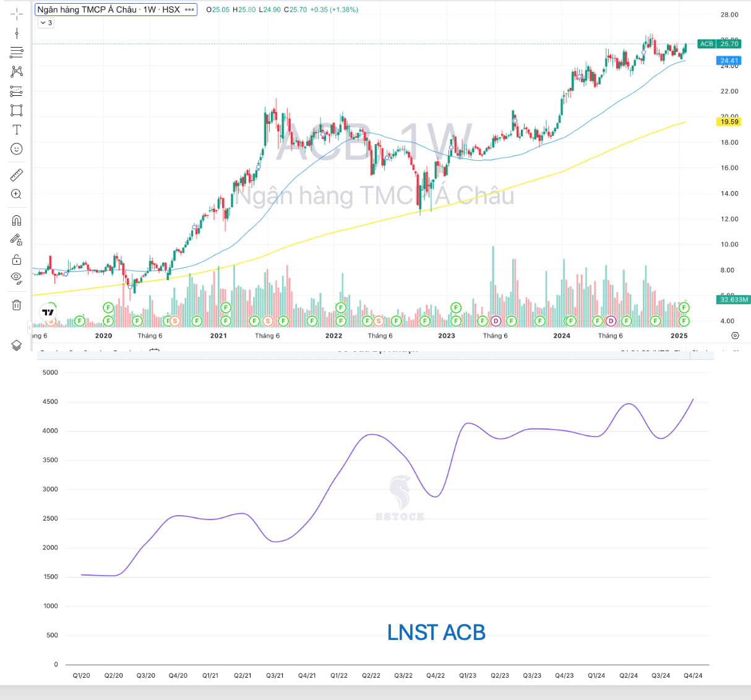Click the 4500 y-axis label

[50, 402]
